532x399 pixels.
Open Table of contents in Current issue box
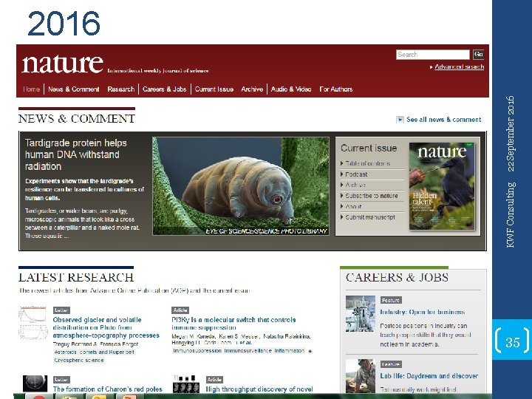(x=367, y=163)
